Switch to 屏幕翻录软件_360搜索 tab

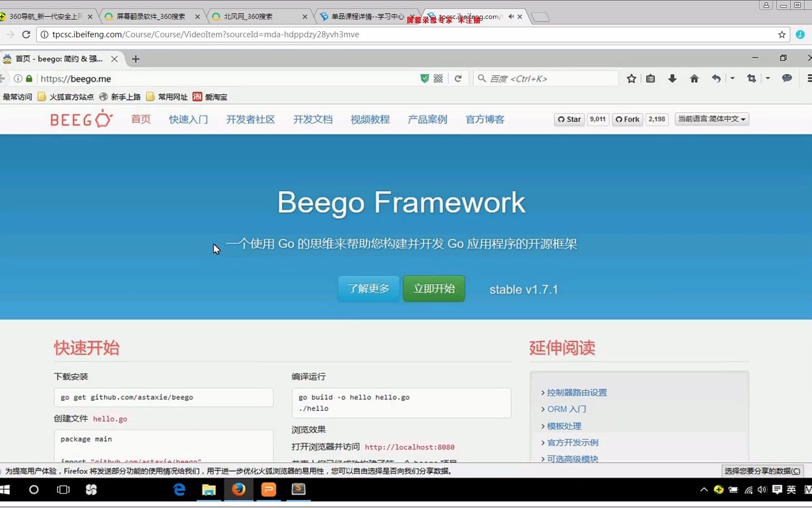(x=151, y=17)
